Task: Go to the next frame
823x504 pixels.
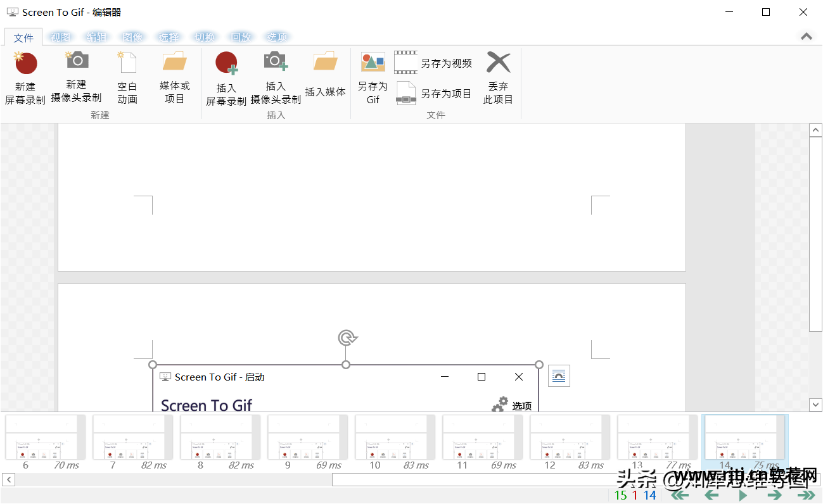Action: tap(774, 495)
